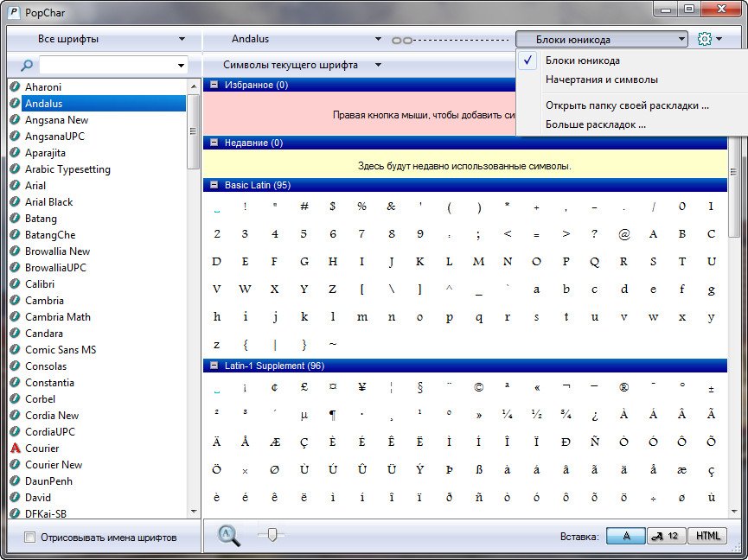The image size is (748, 560).
Task: Click the character size slider handle
Action: (x=272, y=534)
